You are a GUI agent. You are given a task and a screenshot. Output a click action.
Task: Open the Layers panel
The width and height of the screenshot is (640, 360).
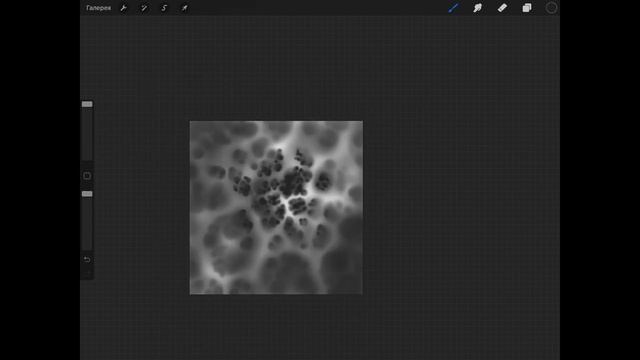[527, 8]
